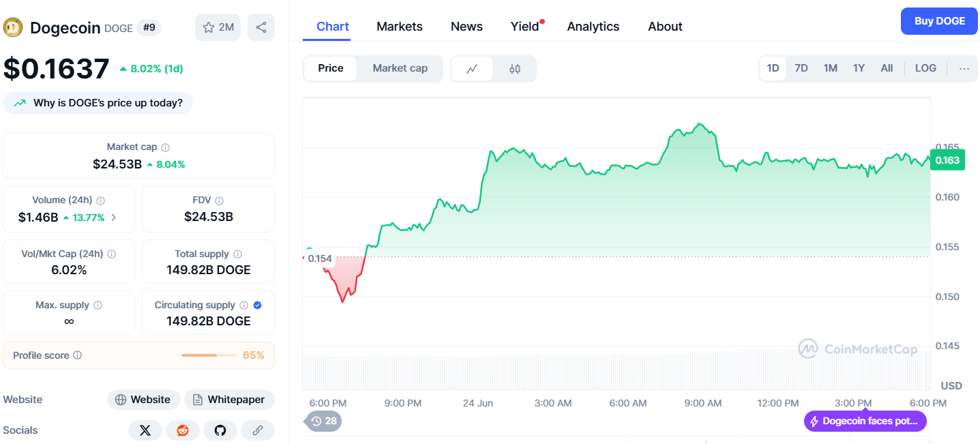
Task: Click the FDV info icon
Action: [x=219, y=201]
